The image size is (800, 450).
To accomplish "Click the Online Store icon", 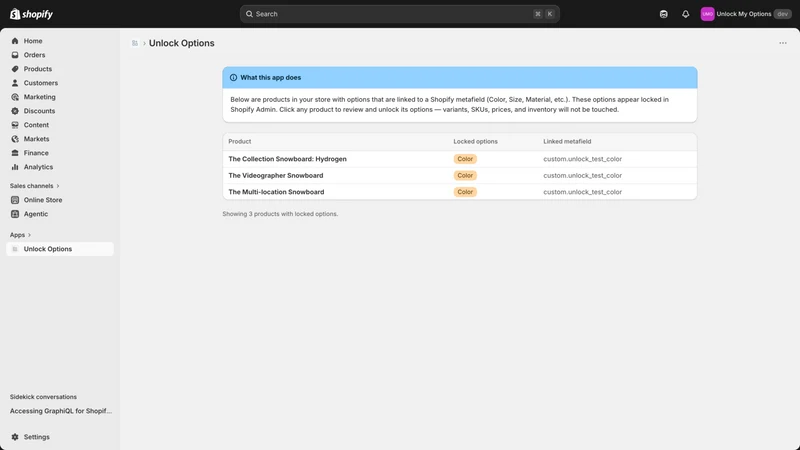I will tap(15, 200).
